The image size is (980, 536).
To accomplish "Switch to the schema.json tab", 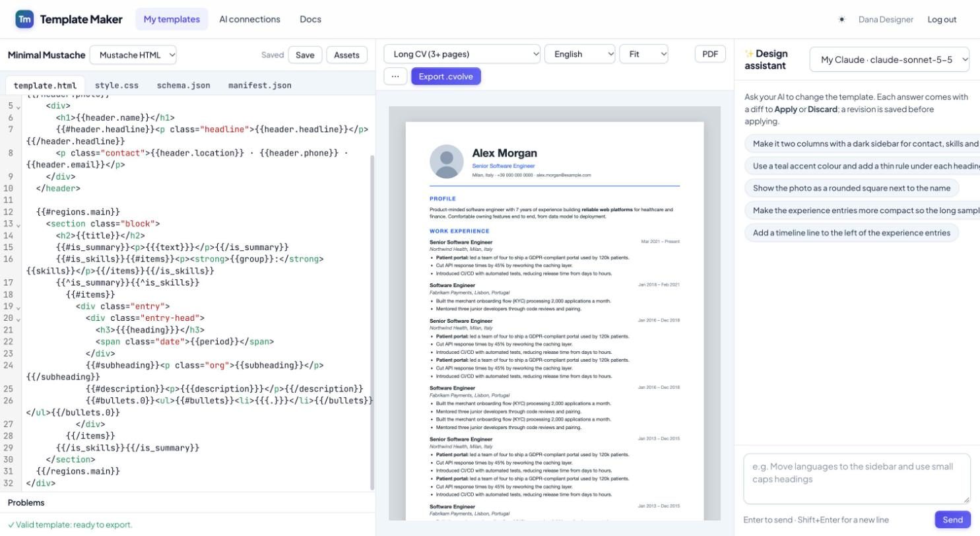I will coord(183,85).
